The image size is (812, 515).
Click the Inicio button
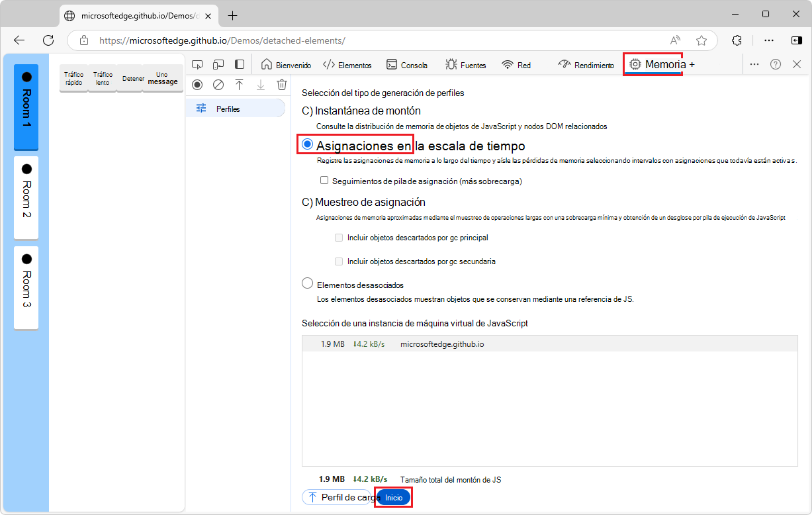point(394,497)
